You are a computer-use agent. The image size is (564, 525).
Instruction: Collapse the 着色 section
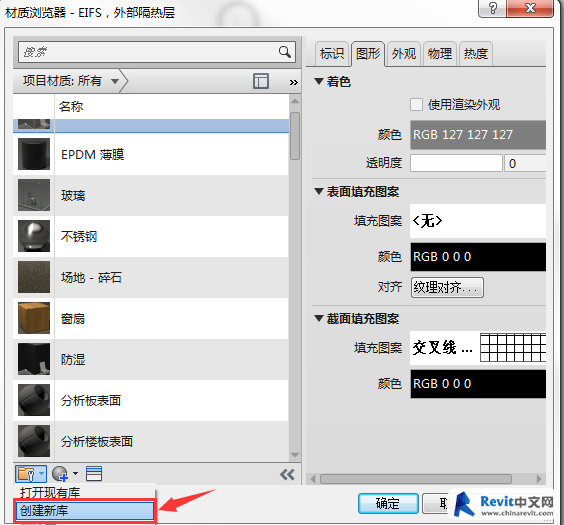click(319, 81)
